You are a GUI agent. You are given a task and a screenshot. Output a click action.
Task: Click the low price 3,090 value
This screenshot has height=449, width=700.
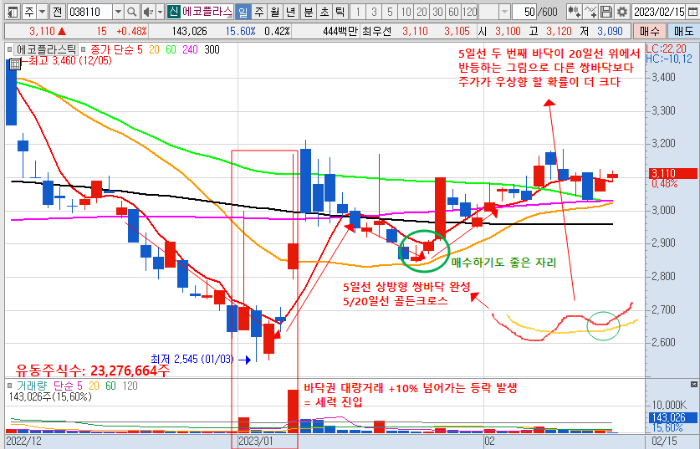(x=610, y=31)
